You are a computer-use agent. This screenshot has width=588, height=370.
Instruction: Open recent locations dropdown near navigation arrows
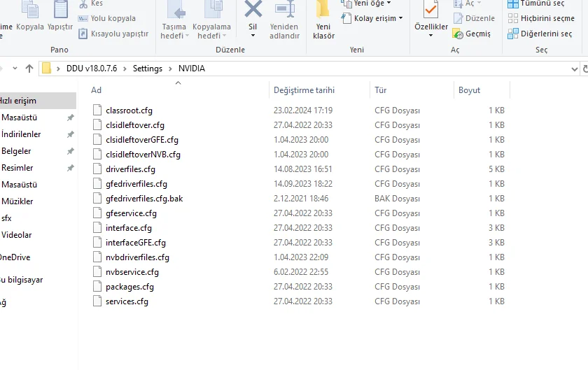tap(15, 69)
